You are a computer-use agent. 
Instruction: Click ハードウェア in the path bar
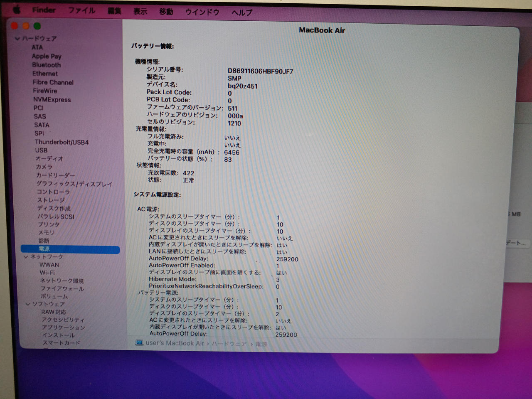[229, 344]
